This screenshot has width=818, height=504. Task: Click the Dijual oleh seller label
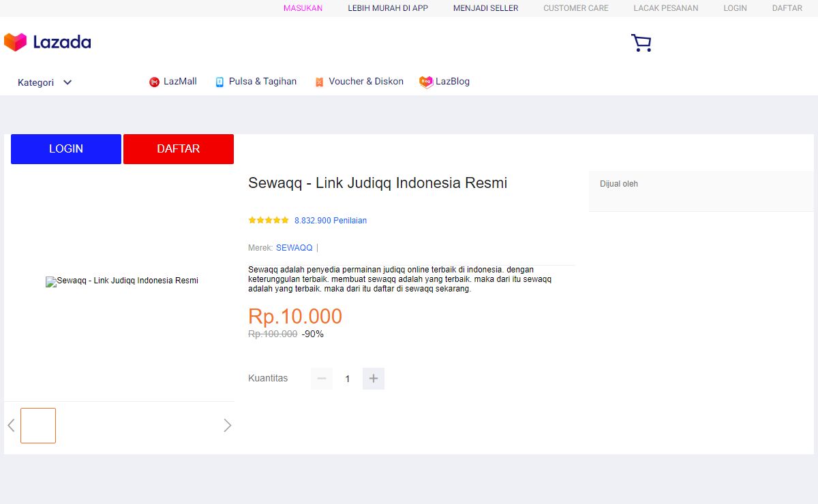coord(619,184)
